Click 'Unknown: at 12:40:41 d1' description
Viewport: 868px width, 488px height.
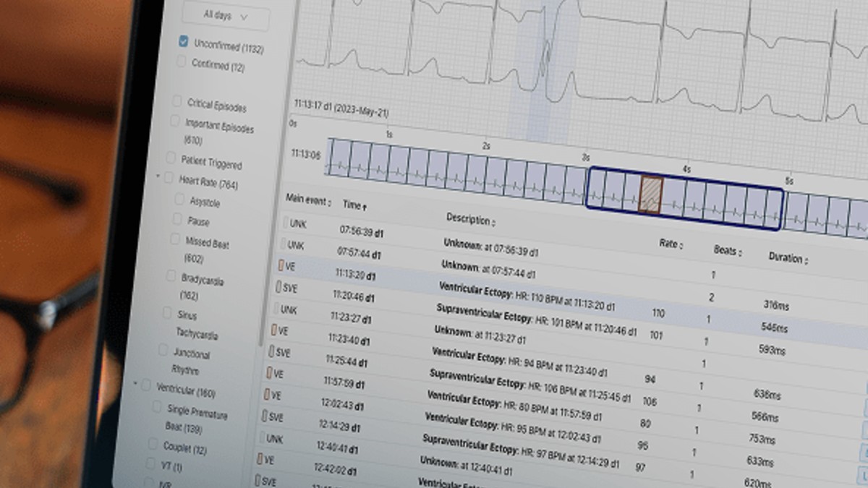tap(467, 466)
